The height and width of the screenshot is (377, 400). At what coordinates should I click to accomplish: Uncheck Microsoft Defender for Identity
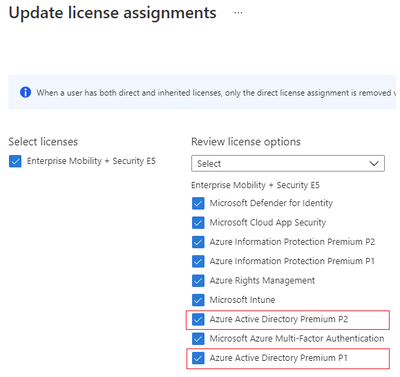(198, 203)
